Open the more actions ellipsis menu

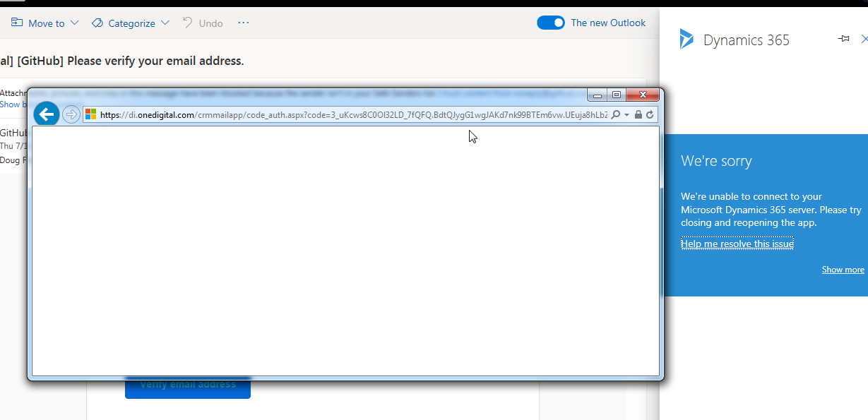(244, 23)
